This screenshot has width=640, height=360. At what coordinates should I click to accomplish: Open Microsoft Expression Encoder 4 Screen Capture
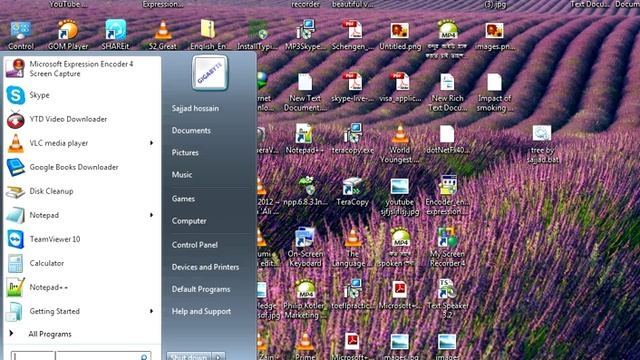(82, 69)
